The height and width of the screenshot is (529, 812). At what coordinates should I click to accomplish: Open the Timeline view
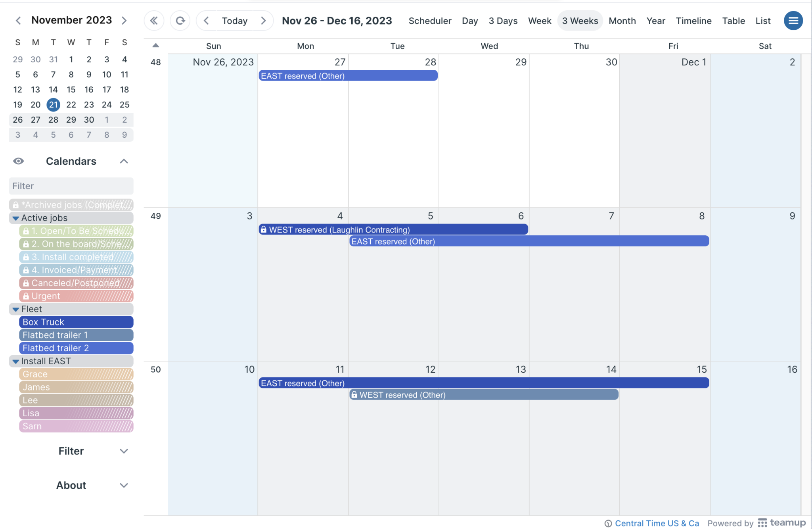693,21
